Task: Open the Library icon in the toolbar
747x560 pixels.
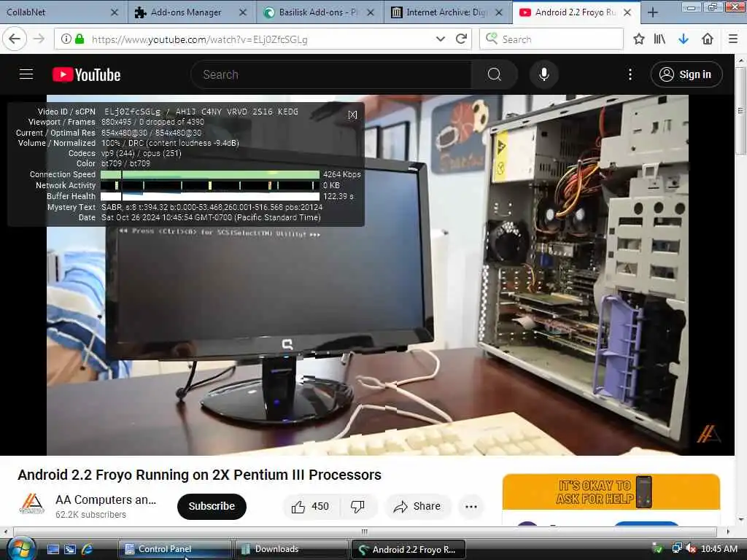Action: [x=659, y=39]
